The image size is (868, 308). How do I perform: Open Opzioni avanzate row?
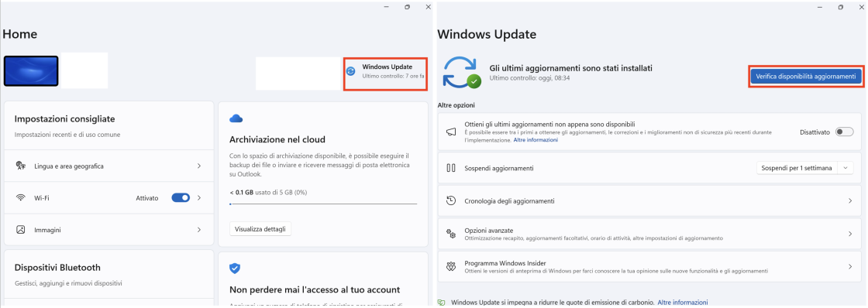coord(649,234)
